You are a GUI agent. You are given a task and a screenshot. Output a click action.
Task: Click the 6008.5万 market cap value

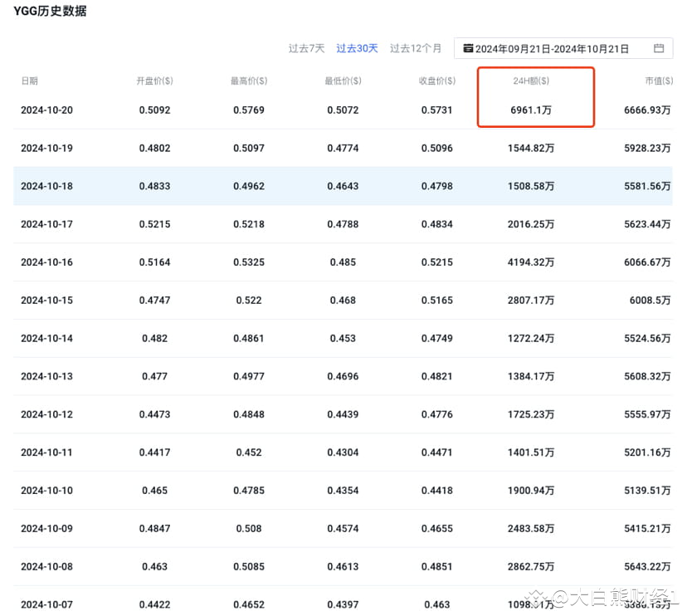tap(650, 301)
